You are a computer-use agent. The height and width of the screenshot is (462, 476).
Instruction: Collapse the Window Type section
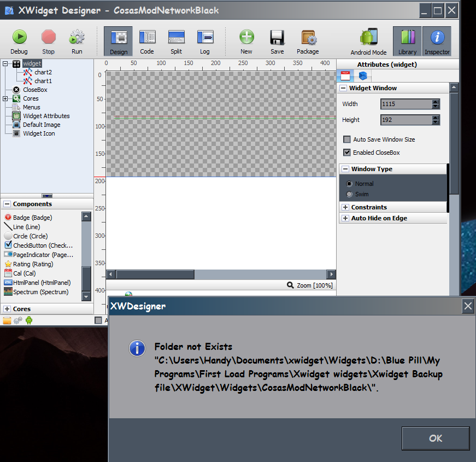(x=345, y=169)
